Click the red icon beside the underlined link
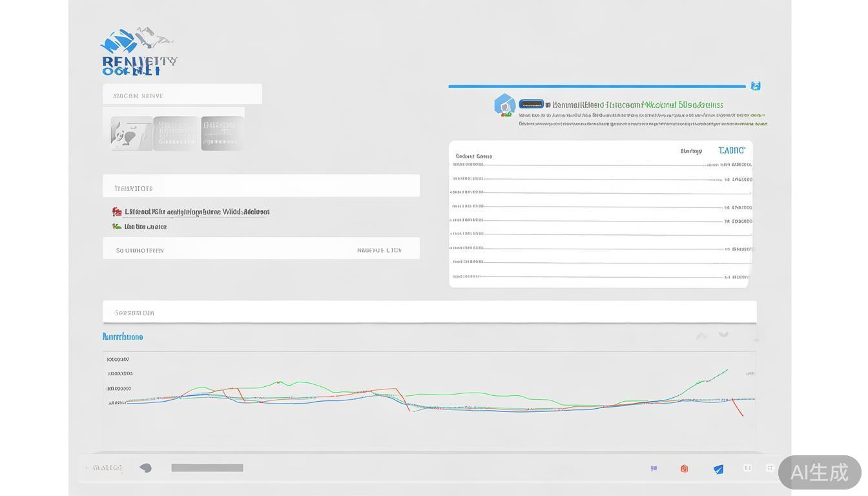868x496 pixels. pyautogui.click(x=117, y=212)
